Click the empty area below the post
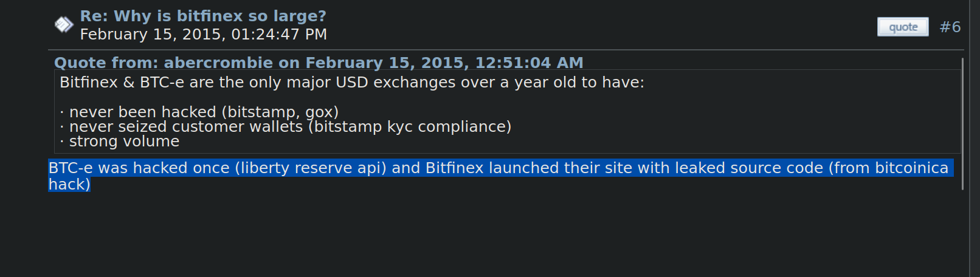The height and width of the screenshot is (277, 980). coord(486,237)
